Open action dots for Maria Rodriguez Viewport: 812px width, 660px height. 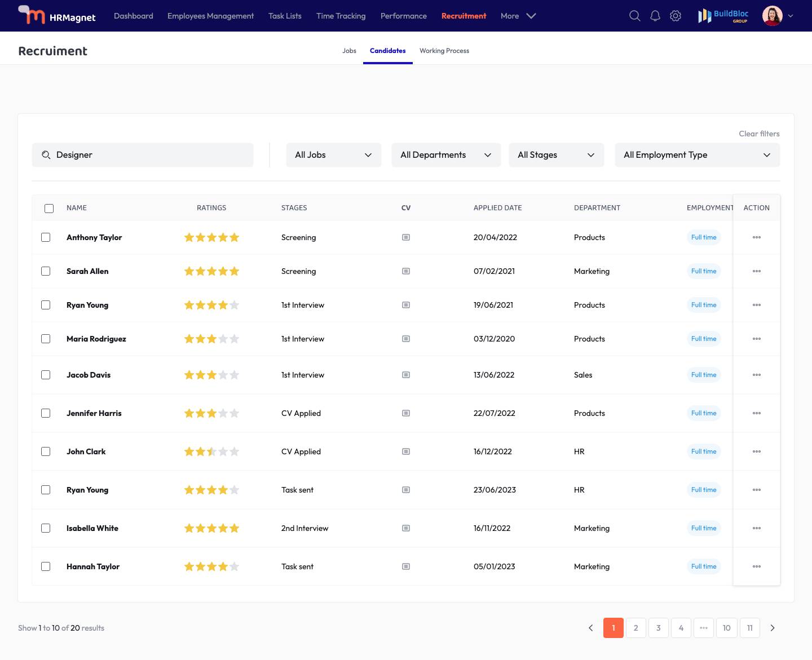[x=757, y=339]
